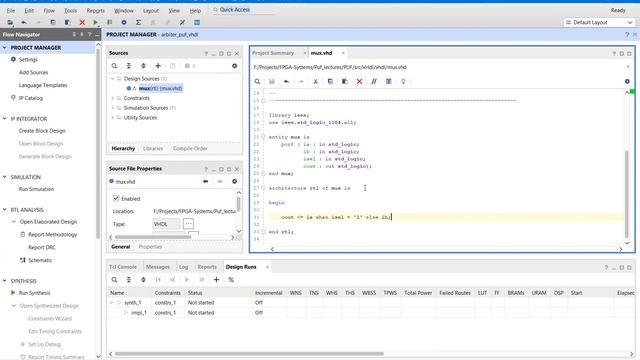Open the settings gear in main toolbar

point(124,22)
